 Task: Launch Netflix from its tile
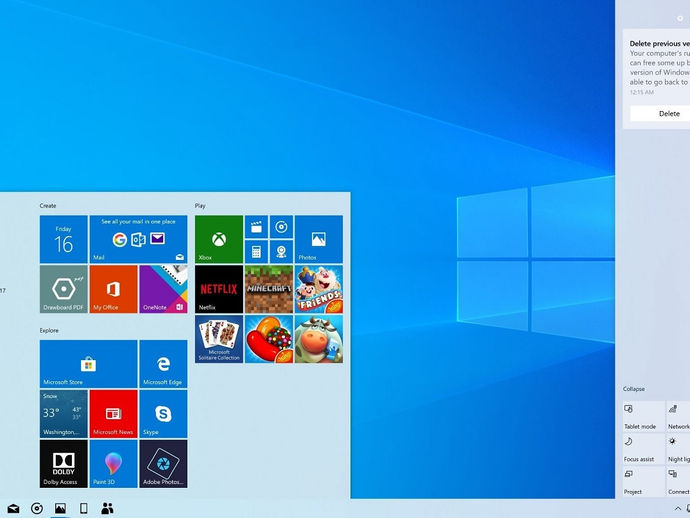[219, 289]
